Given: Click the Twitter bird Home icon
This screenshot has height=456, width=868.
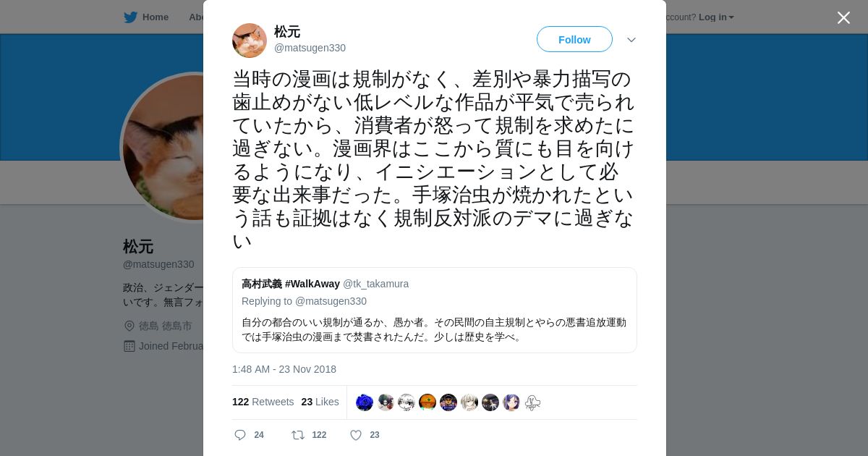Looking at the screenshot, I should coord(130,17).
